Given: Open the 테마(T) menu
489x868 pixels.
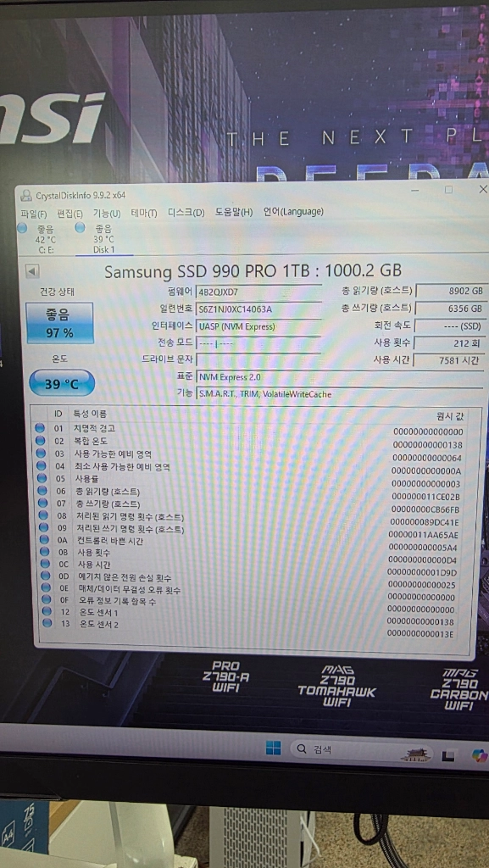Looking at the screenshot, I should 144,213.
